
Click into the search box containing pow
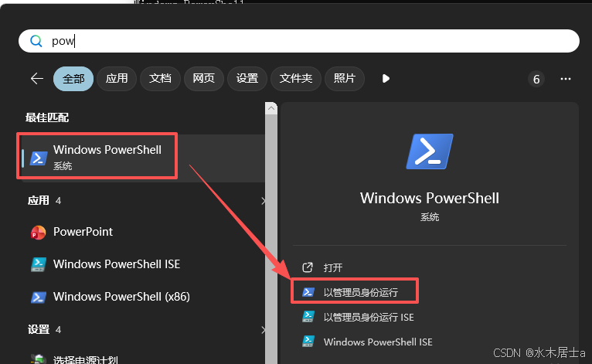coord(298,41)
